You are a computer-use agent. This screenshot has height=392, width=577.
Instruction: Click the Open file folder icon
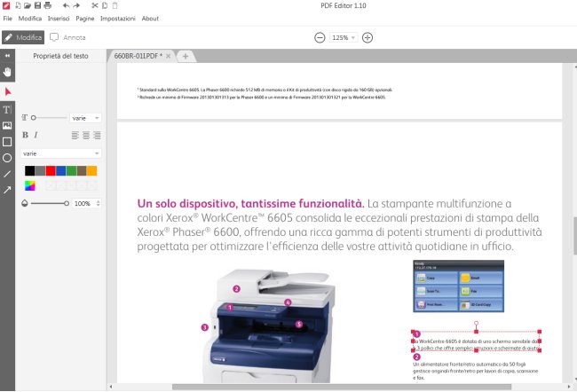click(x=28, y=5)
